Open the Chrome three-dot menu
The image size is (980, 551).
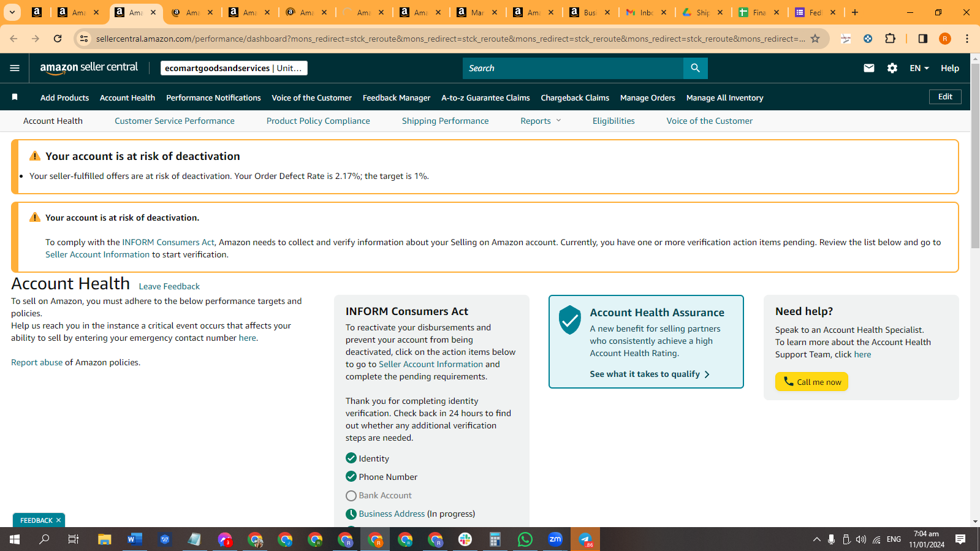(x=967, y=39)
